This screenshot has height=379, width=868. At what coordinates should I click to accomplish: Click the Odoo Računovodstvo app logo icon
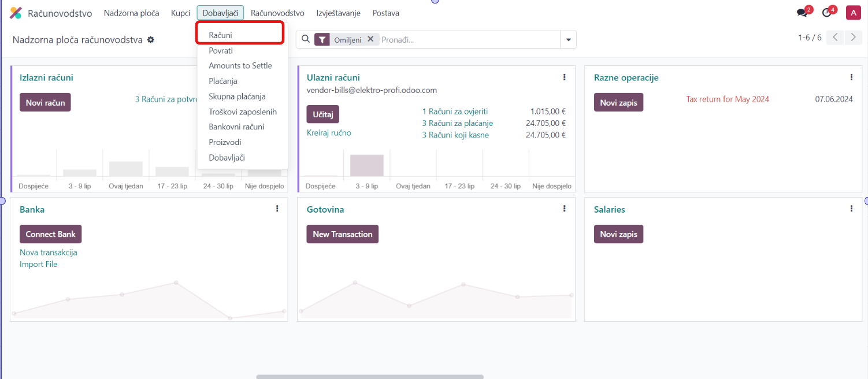(x=16, y=13)
